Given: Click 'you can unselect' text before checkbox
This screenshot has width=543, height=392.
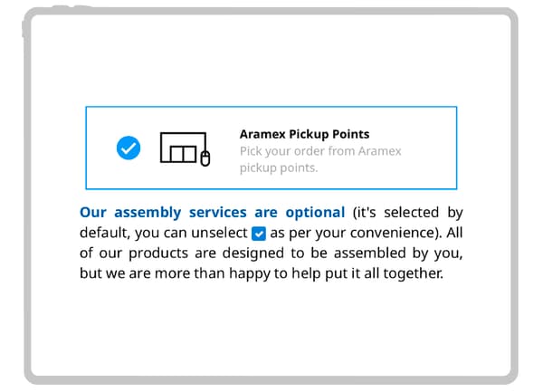Looking at the screenshot, I should tap(191, 233).
